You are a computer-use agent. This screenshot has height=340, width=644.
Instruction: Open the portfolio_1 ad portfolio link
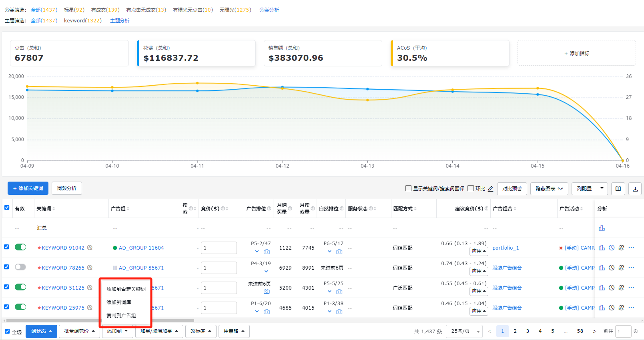click(x=506, y=248)
